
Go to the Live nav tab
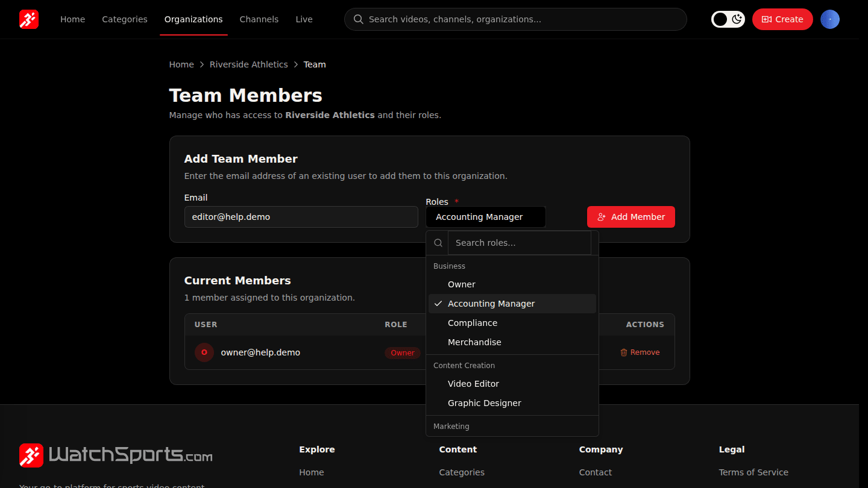304,19
